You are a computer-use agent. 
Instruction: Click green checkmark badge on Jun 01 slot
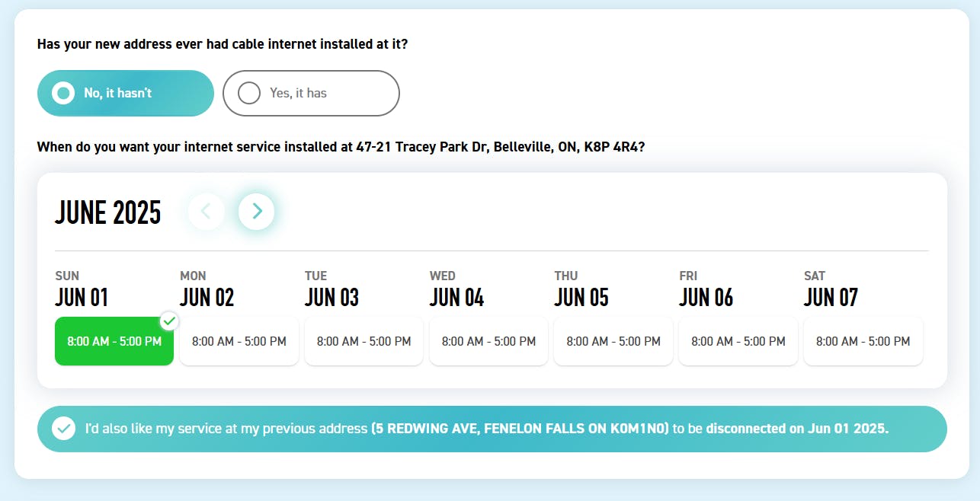[169, 321]
